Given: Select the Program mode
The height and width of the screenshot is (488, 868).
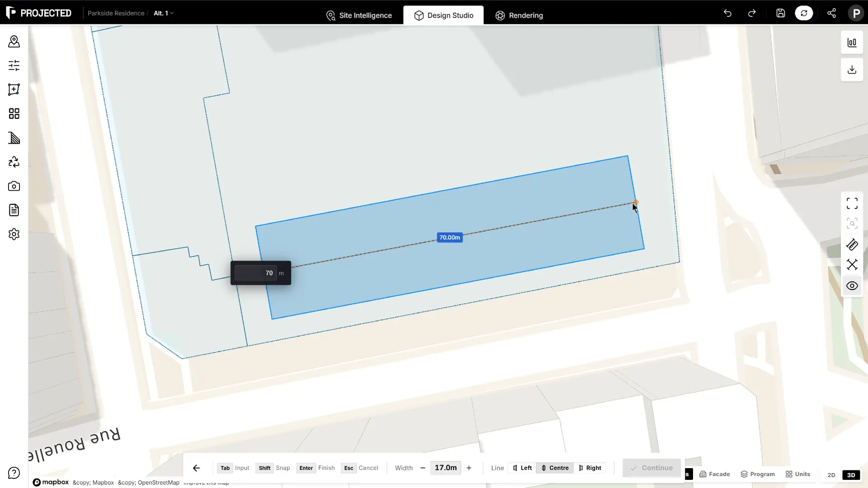Looking at the screenshot, I should [x=757, y=474].
